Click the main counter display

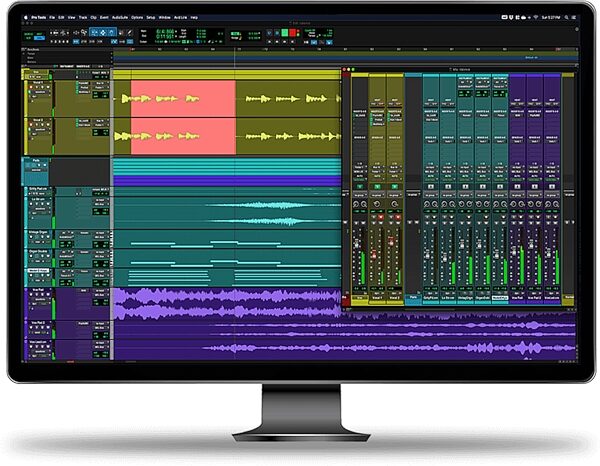point(165,31)
